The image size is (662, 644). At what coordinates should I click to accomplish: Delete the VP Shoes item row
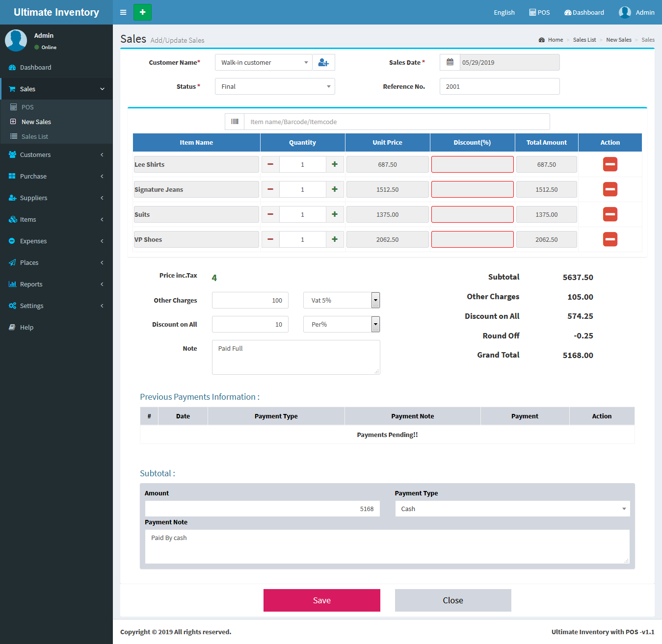coord(610,239)
